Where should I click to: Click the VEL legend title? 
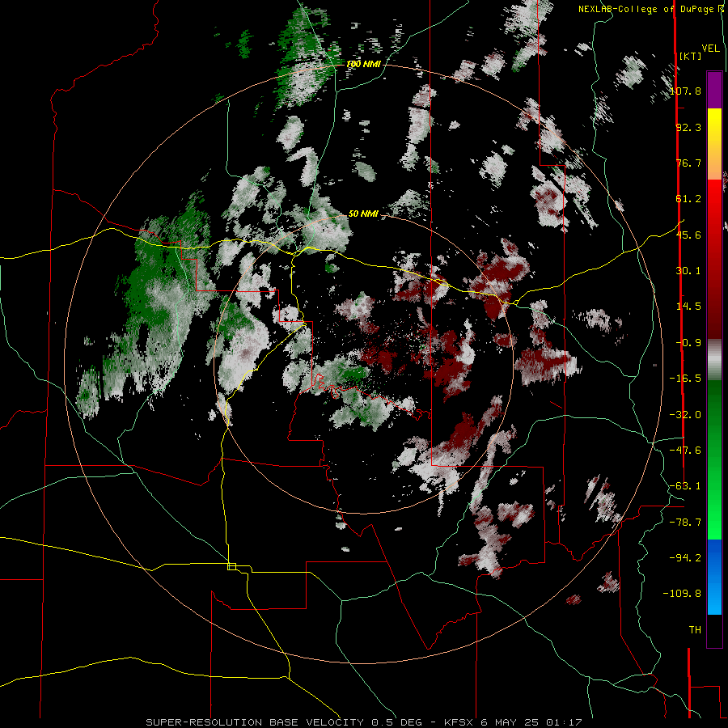click(710, 49)
